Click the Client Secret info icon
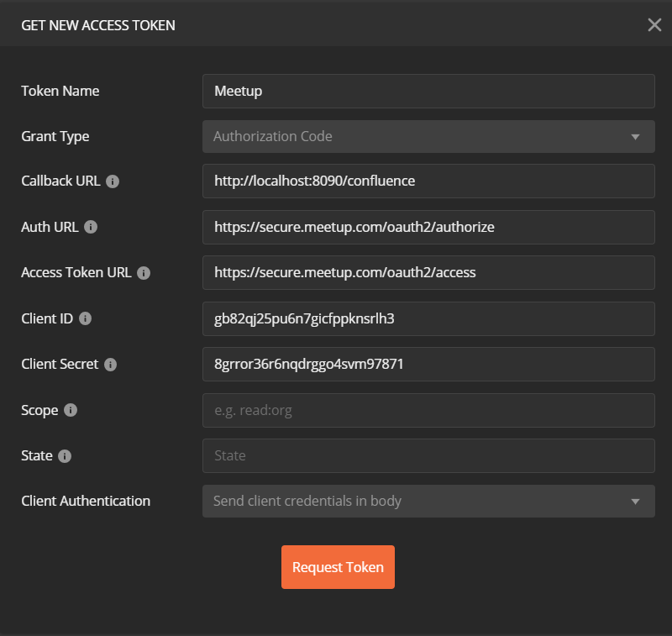Viewport: 672px width, 636px height. (x=111, y=365)
